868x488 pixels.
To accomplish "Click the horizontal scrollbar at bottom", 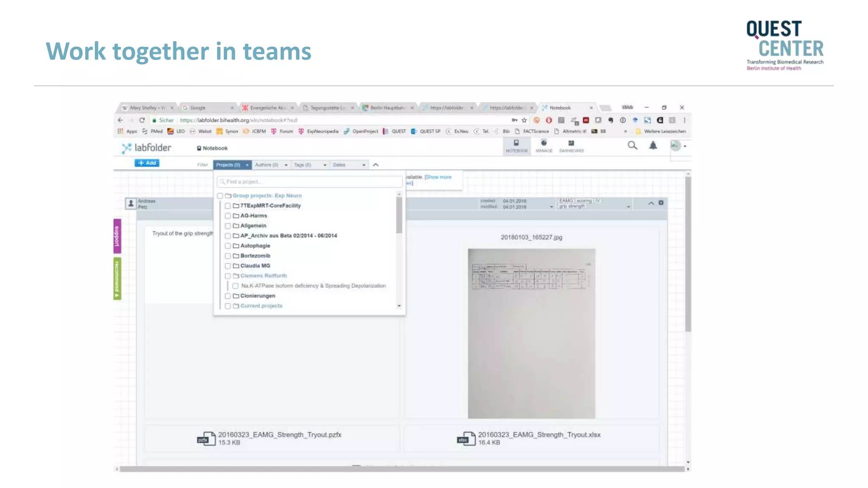I will tap(402, 469).
